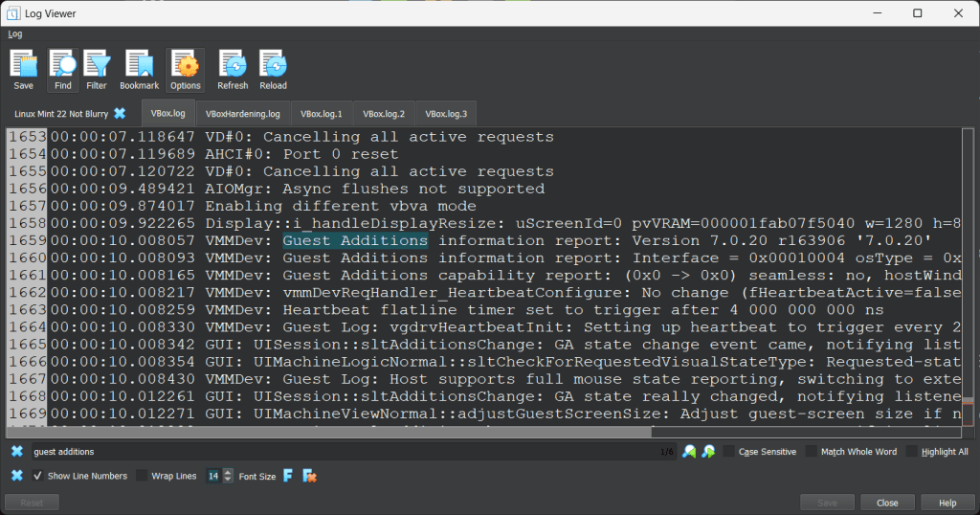Click in the search text field
This screenshot has height=515, width=980.
335,451
